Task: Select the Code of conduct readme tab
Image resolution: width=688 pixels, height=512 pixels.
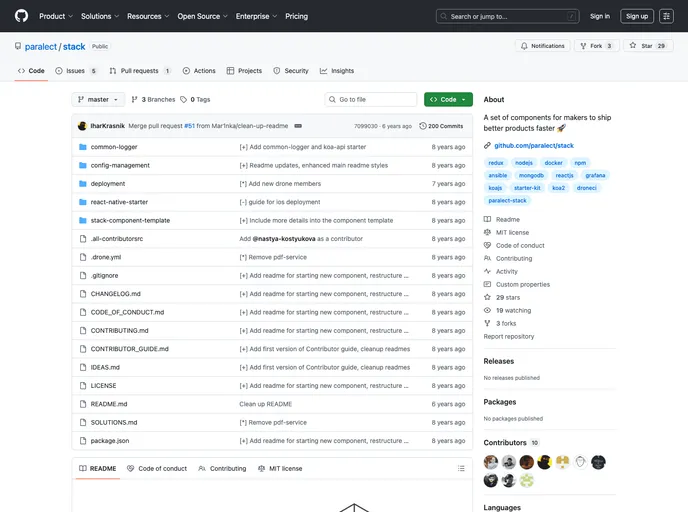Action: tap(157, 469)
